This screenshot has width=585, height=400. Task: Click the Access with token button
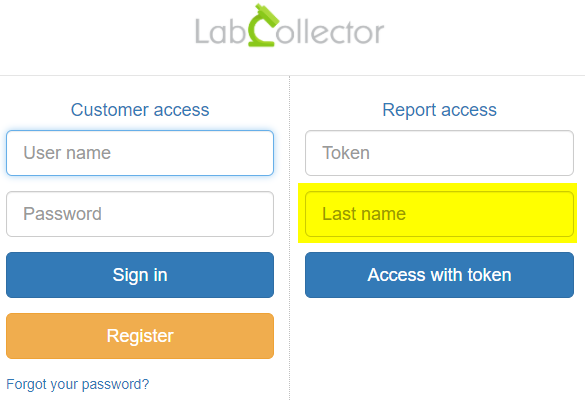tap(439, 275)
